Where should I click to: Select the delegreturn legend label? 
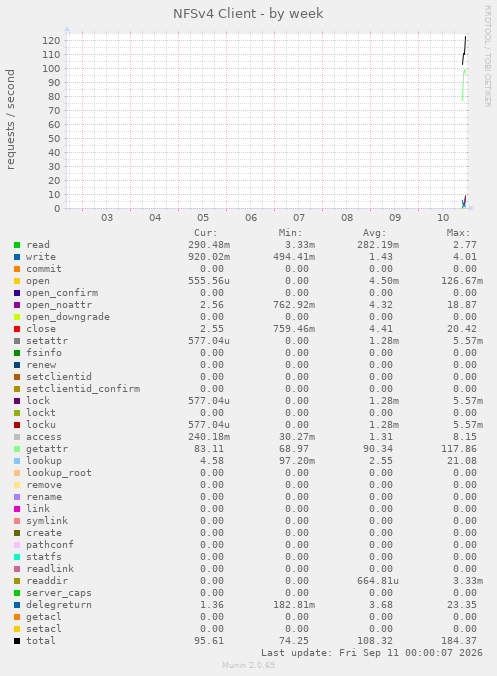(59, 605)
